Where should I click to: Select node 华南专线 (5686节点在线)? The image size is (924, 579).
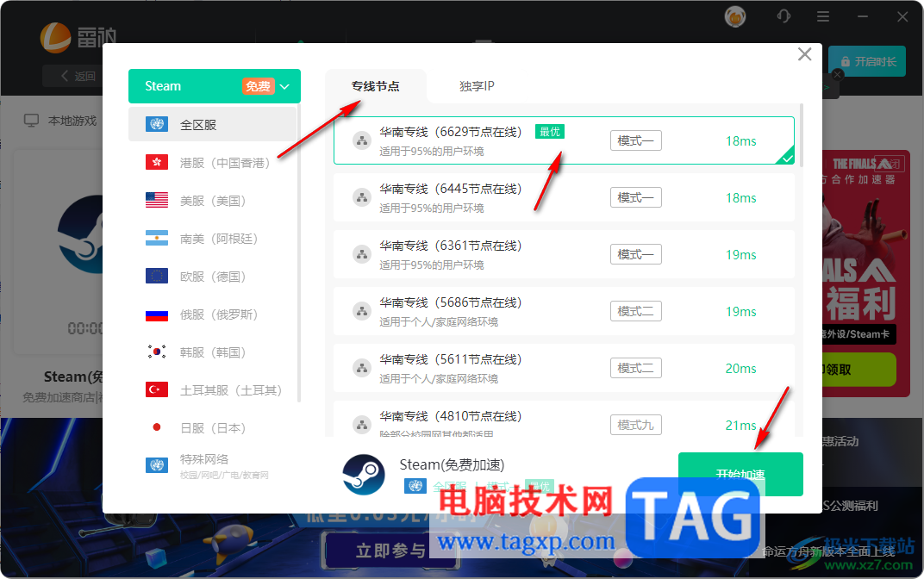pyautogui.click(x=564, y=311)
